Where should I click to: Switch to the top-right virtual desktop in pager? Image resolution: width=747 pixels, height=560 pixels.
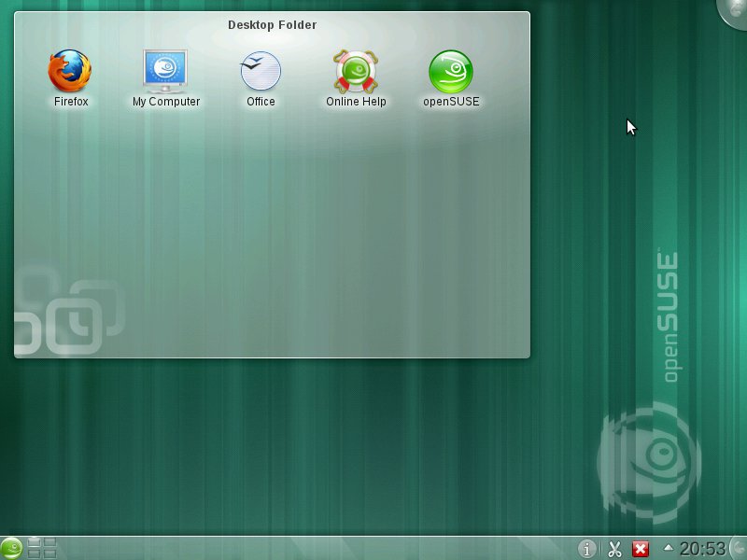[x=50, y=542]
